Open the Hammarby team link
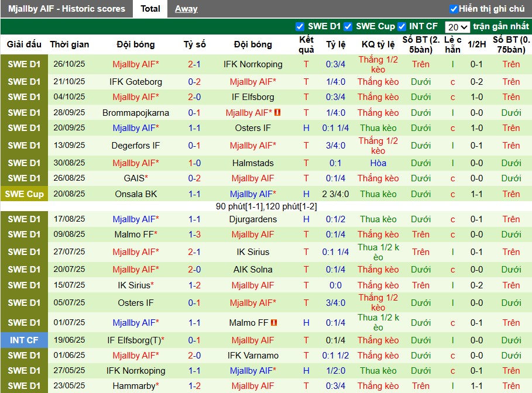 (x=134, y=386)
